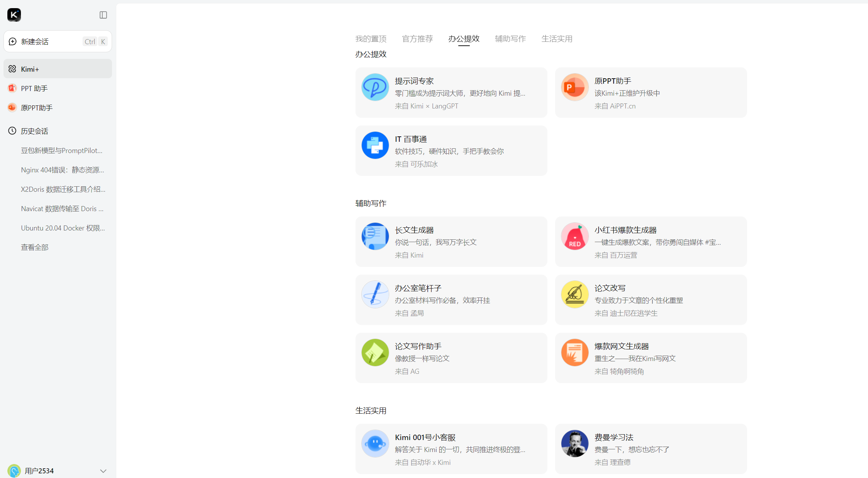The width and height of the screenshot is (868, 478).
Task: Click the Ctrl shortcut key hint
Action: [90, 41]
